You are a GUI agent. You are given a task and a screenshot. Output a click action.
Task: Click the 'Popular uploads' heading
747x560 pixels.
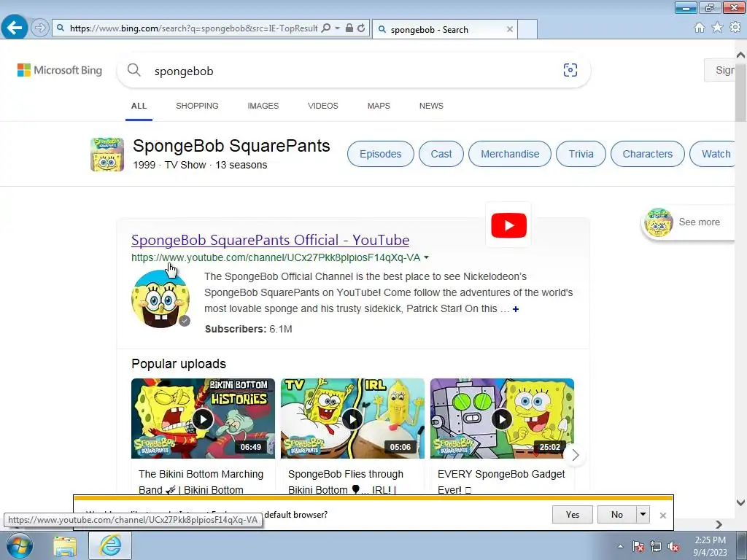click(179, 364)
